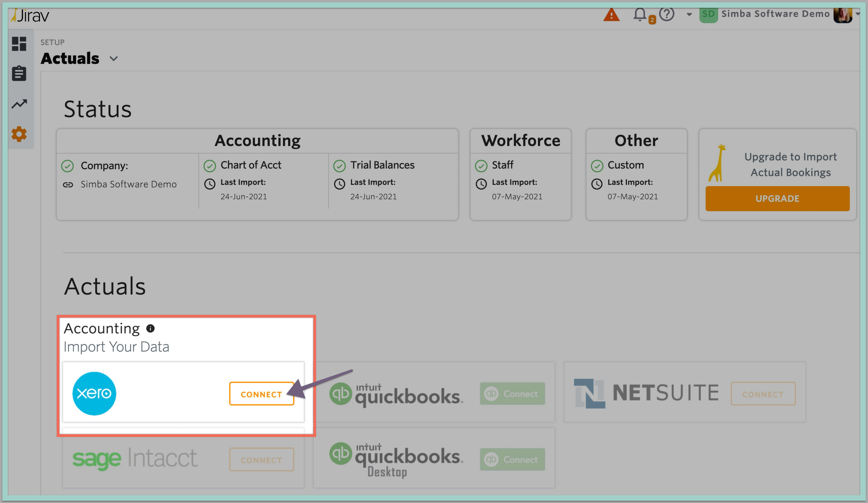This screenshot has height=503, width=868.
Task: Open the dashboard grid icon in sidebar
Action: (x=19, y=44)
